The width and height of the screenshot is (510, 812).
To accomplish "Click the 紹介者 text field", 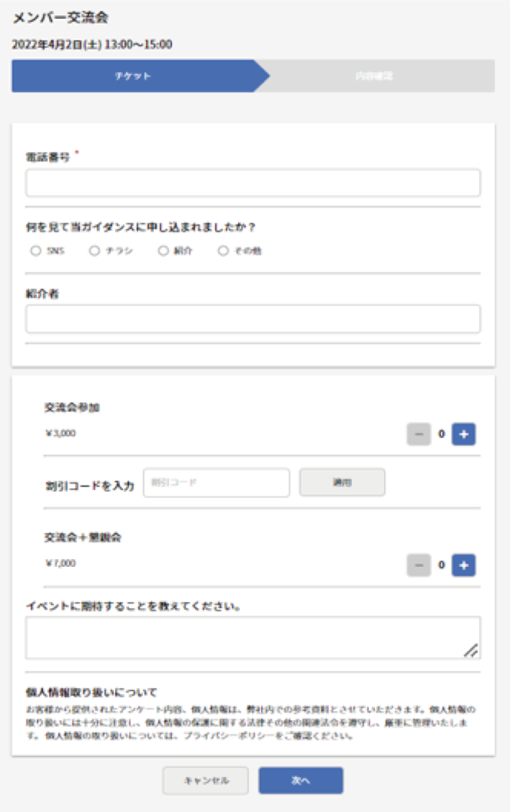I will (253, 319).
